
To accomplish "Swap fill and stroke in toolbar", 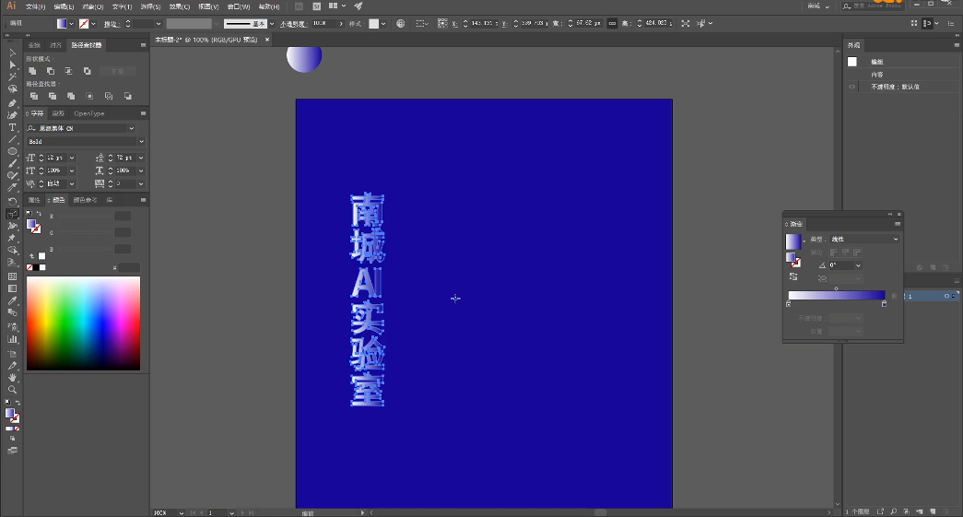I will 17,403.
